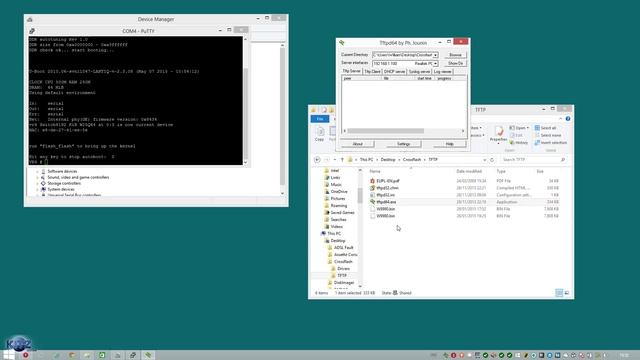Open the Open dropdown in ribbon
Image resolution: width=640 pixels, height=360 pixels.
(519, 128)
